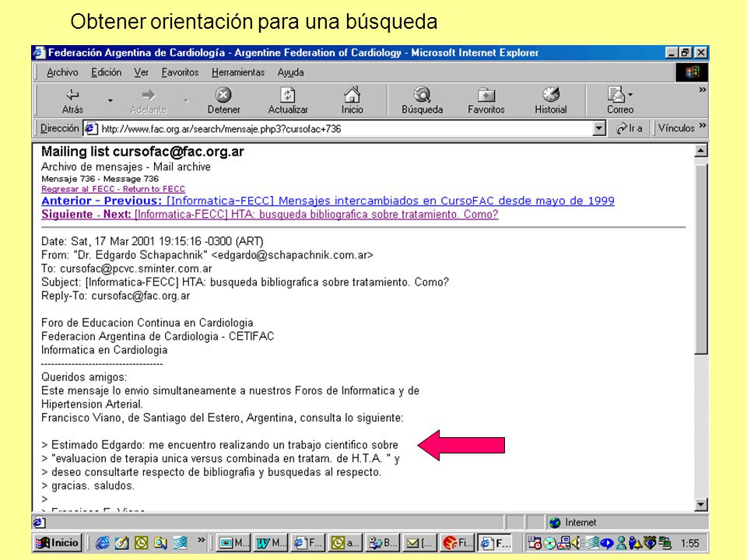Click scrollbar up arrow

tap(701, 151)
